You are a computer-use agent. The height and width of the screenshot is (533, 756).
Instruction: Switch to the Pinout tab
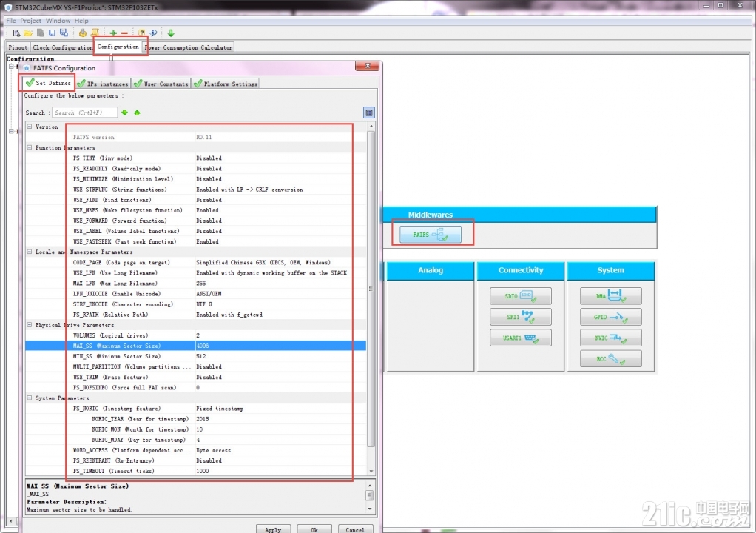pos(18,47)
